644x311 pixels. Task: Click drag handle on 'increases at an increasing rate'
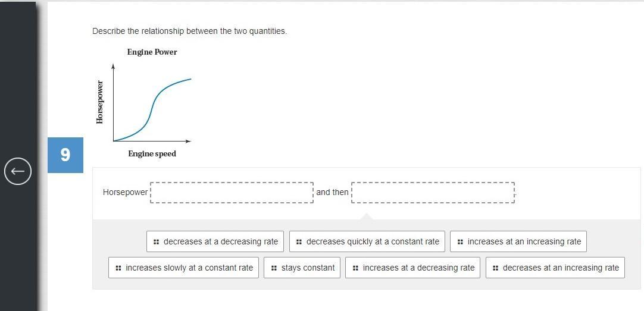[x=460, y=242]
